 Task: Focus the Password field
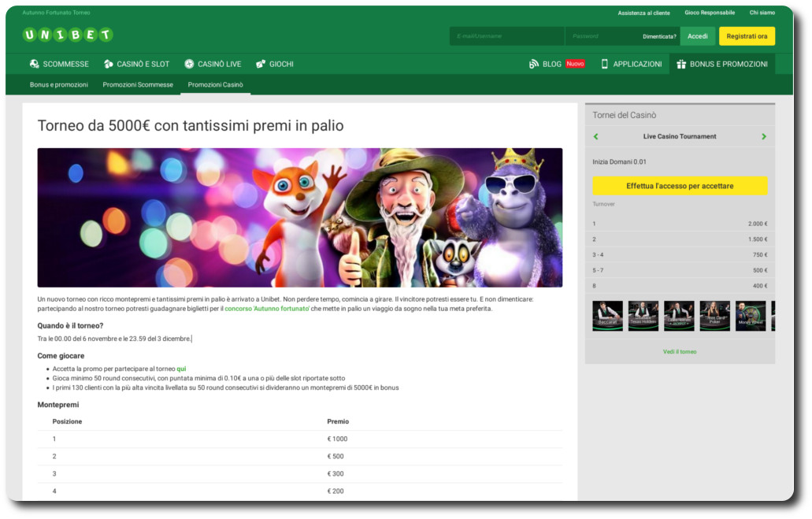(603, 36)
